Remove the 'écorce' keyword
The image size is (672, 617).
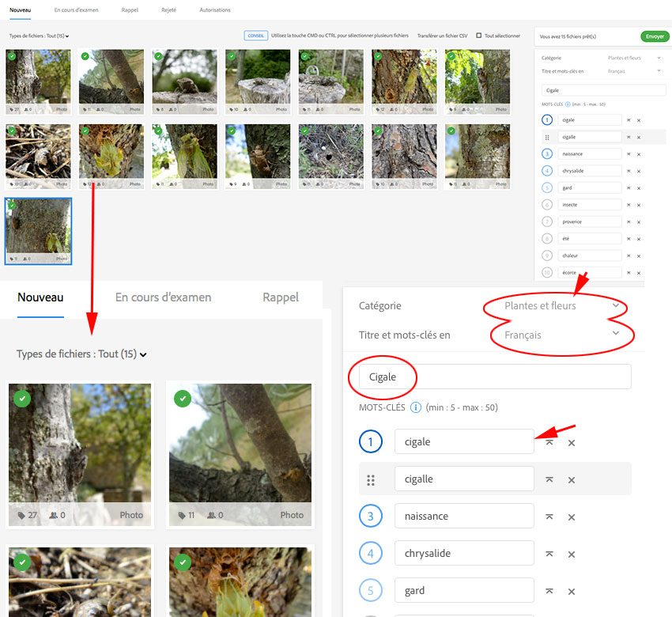click(639, 273)
